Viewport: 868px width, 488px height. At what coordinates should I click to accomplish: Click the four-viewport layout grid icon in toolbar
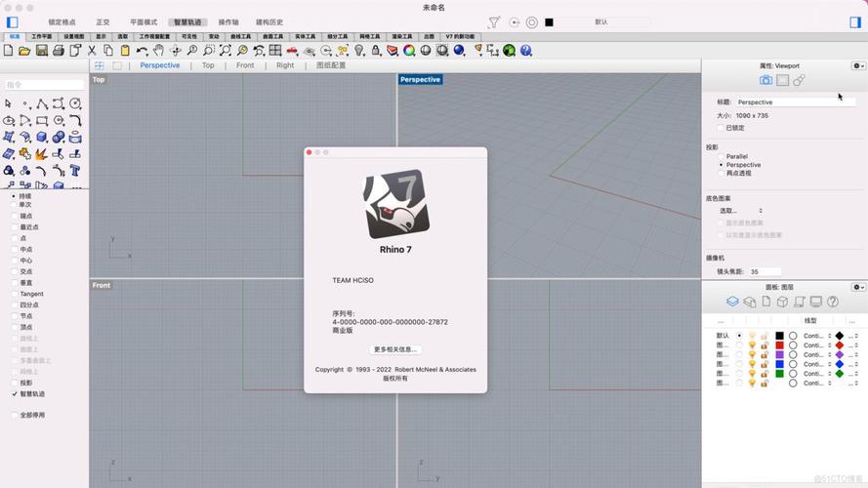pos(275,51)
